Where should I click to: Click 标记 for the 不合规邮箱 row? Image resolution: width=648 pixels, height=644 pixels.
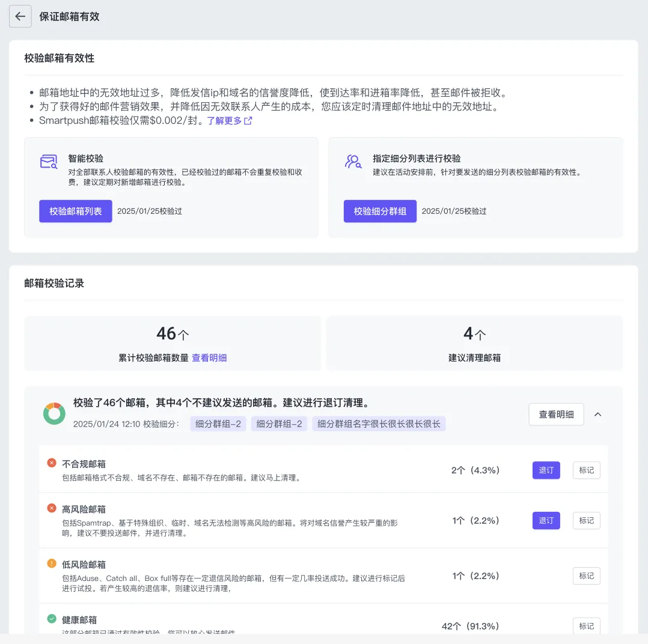click(586, 470)
